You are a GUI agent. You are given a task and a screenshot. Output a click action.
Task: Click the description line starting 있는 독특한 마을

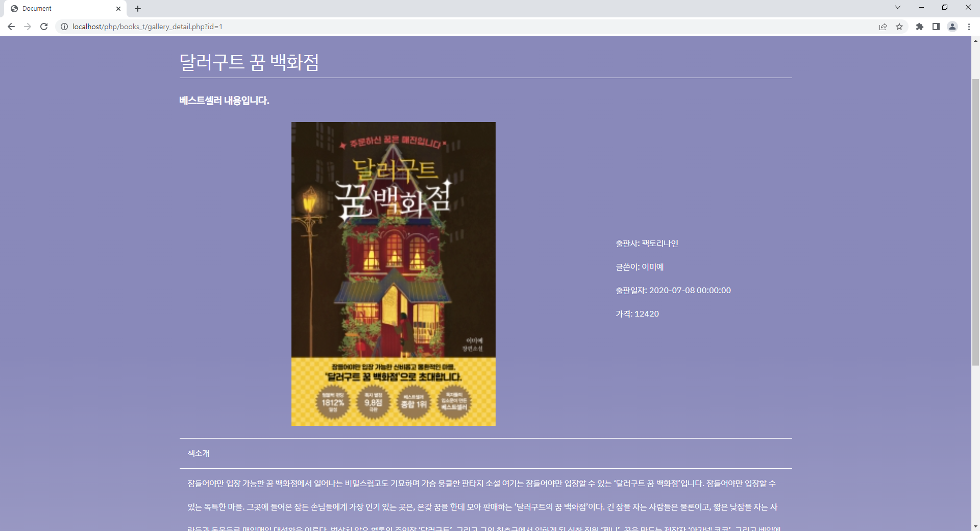tap(482, 507)
